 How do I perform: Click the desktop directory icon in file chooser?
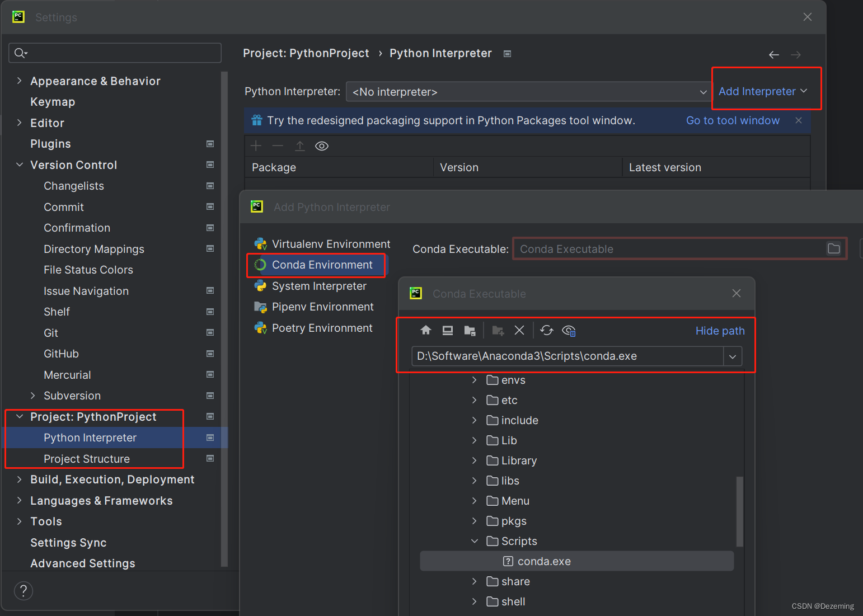click(448, 330)
